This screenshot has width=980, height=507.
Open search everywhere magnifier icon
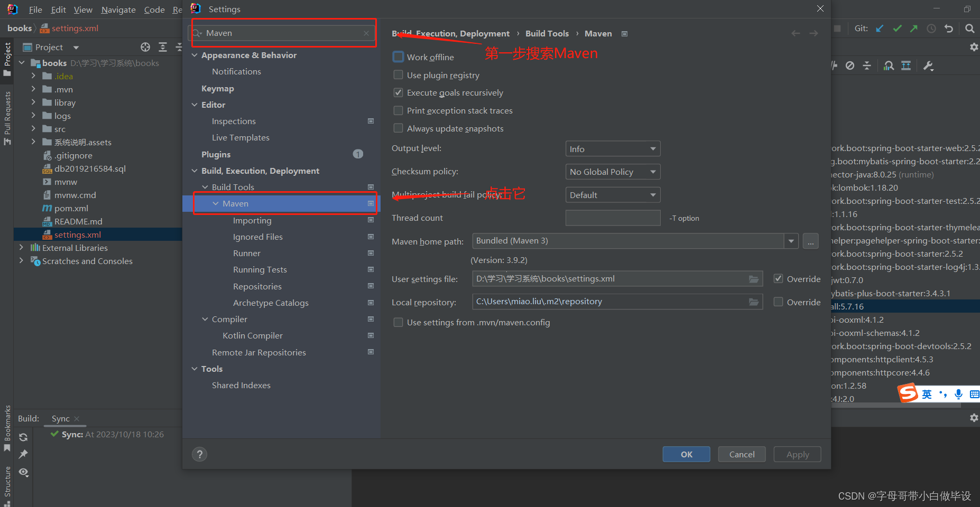(970, 29)
